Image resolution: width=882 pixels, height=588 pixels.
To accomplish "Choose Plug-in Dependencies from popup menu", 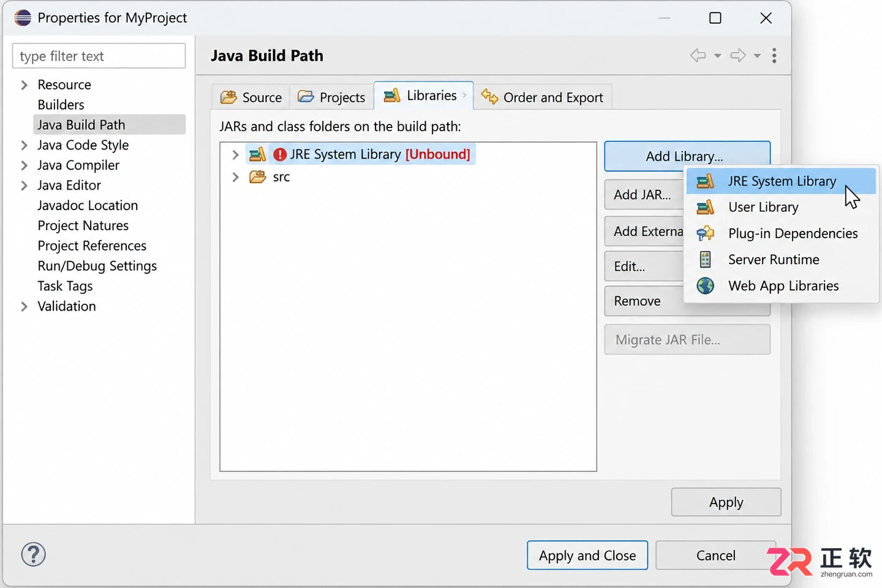I will coord(781,233).
